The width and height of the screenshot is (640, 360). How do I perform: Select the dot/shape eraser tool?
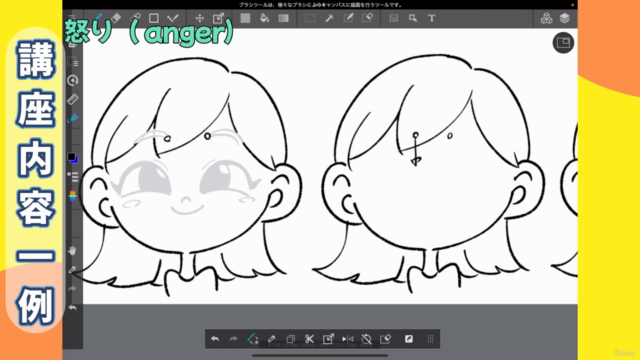(x=136, y=18)
